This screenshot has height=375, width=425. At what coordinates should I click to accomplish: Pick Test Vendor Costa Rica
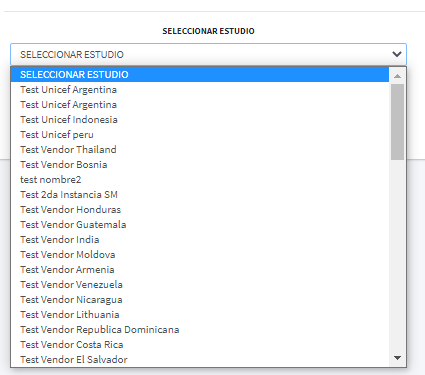200,345
